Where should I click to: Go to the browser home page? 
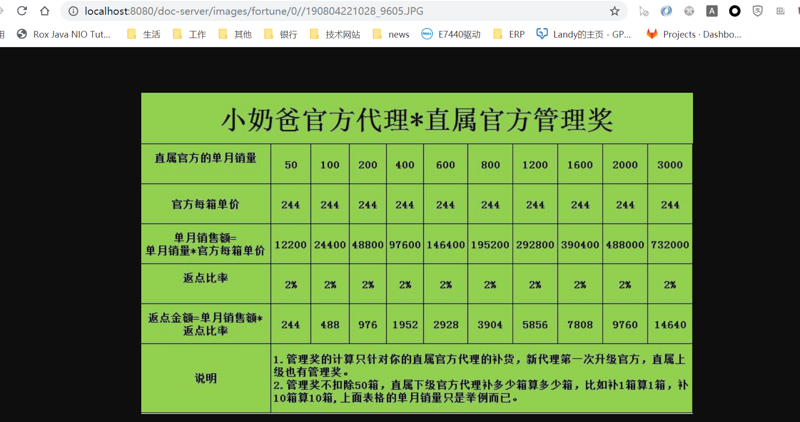pos(45,11)
